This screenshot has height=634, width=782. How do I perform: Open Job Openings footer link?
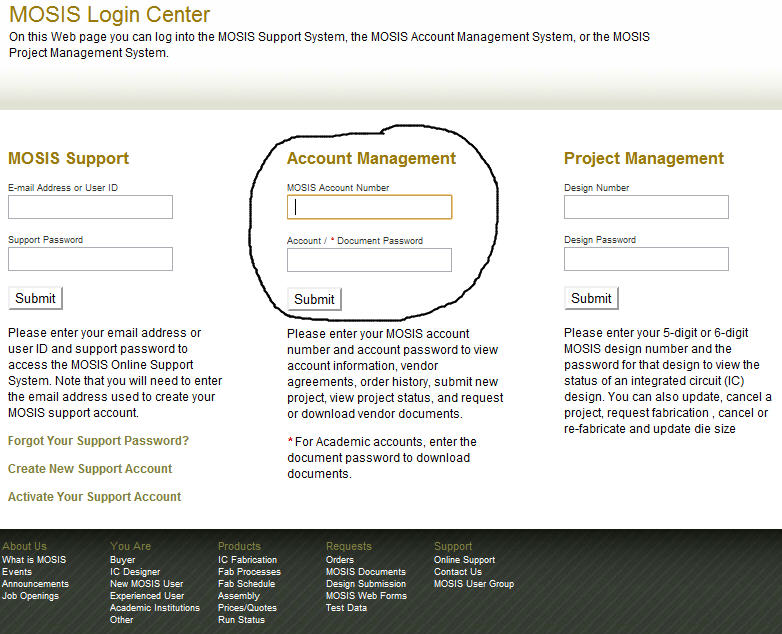(30, 596)
